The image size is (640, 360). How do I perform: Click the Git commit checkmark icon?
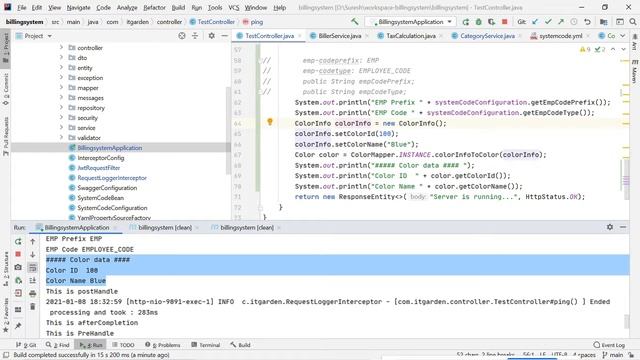(x=548, y=22)
